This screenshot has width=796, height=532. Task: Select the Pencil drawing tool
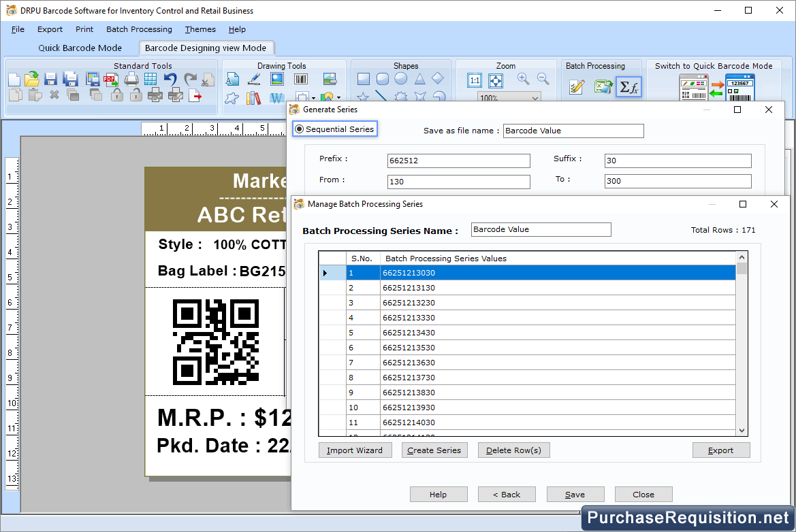coord(253,80)
